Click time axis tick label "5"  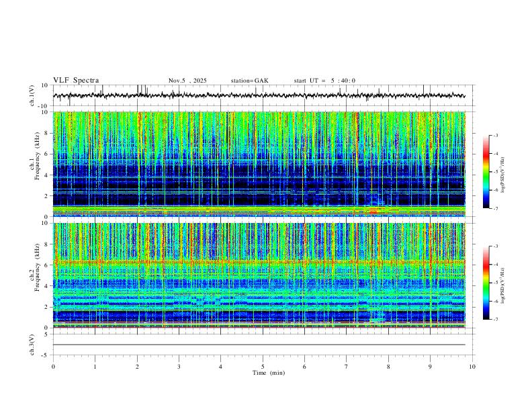pyautogui.click(x=263, y=367)
